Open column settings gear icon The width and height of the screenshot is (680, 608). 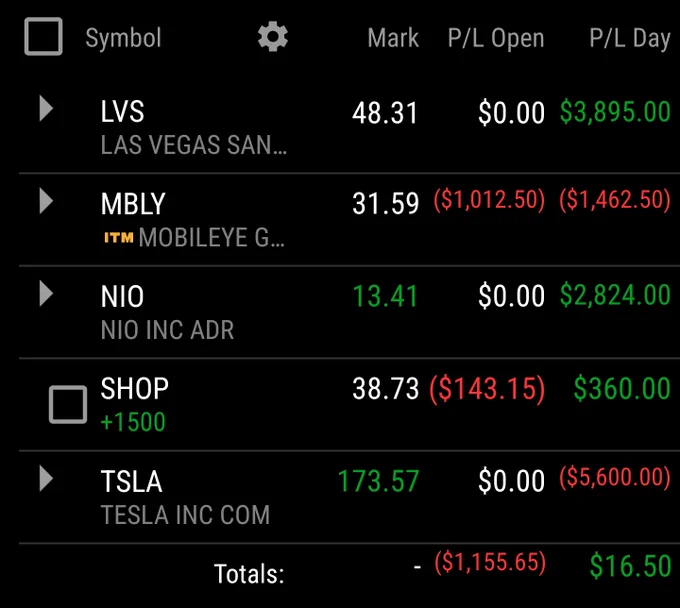(272, 37)
